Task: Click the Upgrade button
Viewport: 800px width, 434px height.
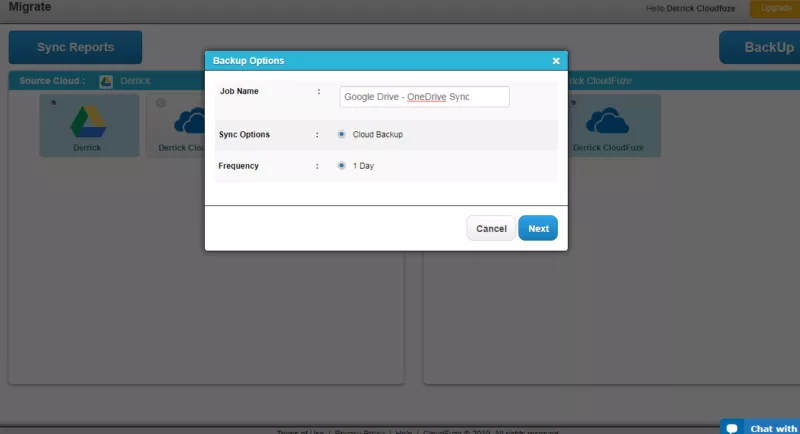Action: coord(775,8)
